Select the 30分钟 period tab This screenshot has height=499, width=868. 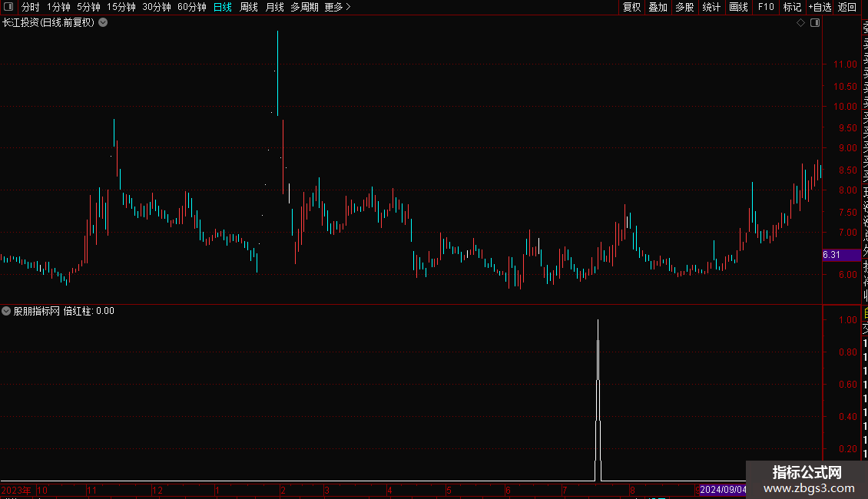(157, 7)
